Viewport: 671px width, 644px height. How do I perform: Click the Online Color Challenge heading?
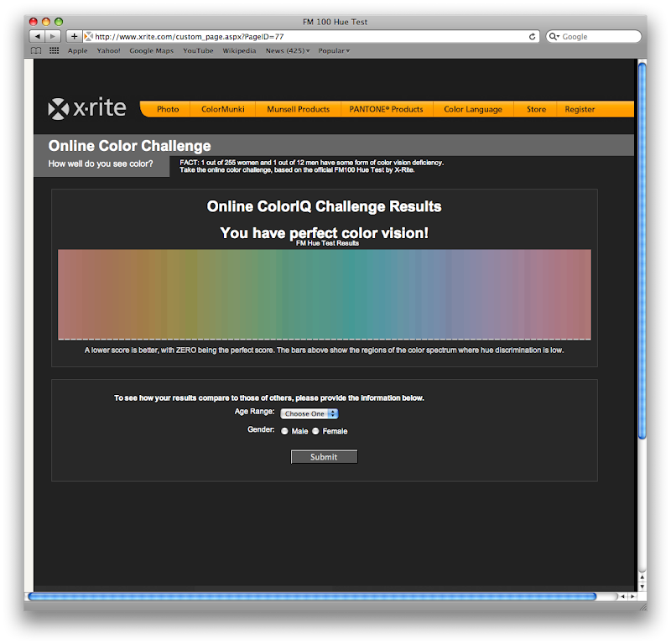point(129,146)
